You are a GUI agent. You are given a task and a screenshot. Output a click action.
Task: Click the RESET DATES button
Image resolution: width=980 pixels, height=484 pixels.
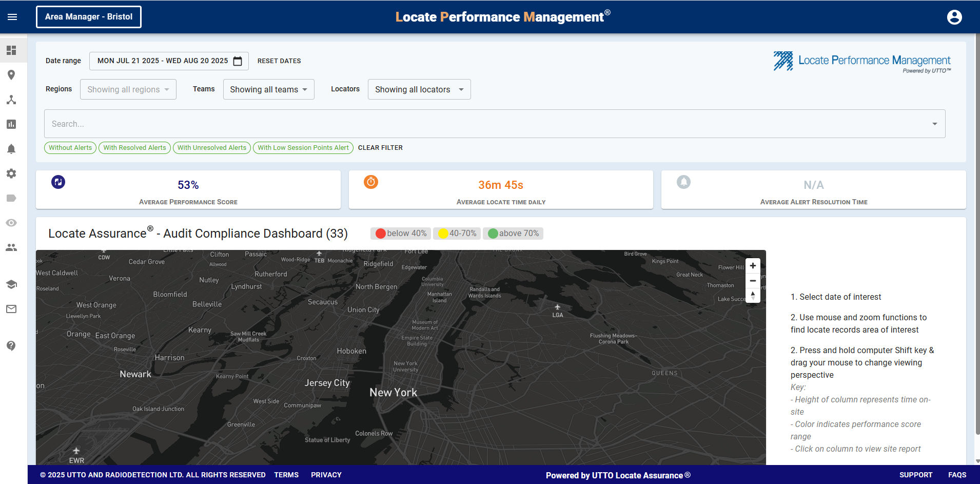point(279,61)
